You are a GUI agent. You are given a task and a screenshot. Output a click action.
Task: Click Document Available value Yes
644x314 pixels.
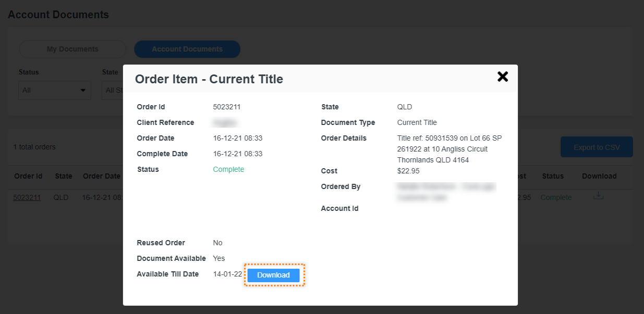point(219,258)
